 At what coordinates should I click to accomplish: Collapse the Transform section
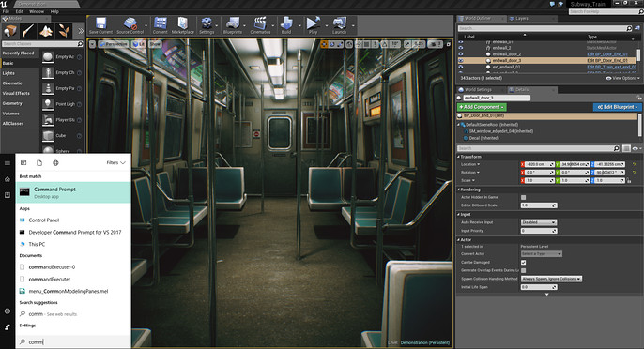point(459,157)
